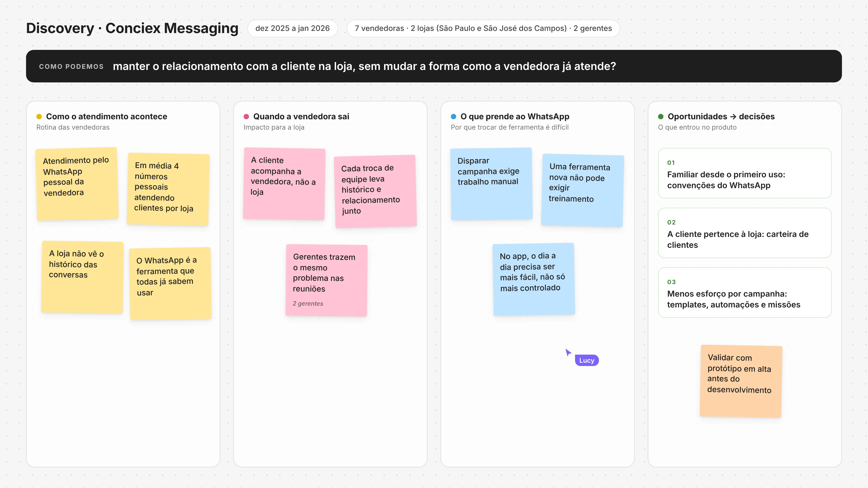Select blue note Uma ferramenta nova não pode exigir
Screen dimensions: 868x488
pyautogui.click(x=583, y=190)
